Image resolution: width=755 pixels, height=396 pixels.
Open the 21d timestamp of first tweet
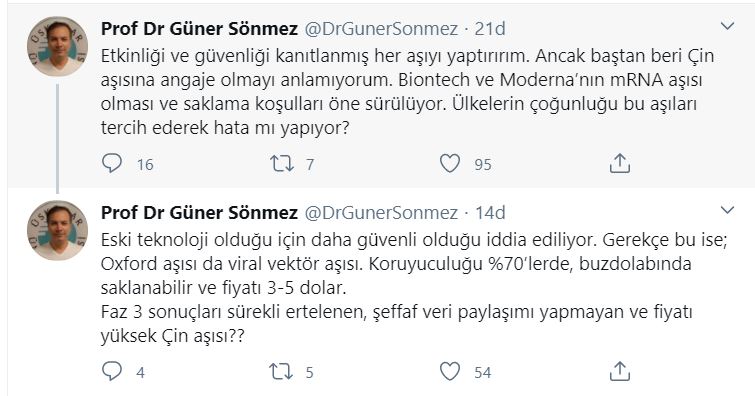click(x=490, y=29)
